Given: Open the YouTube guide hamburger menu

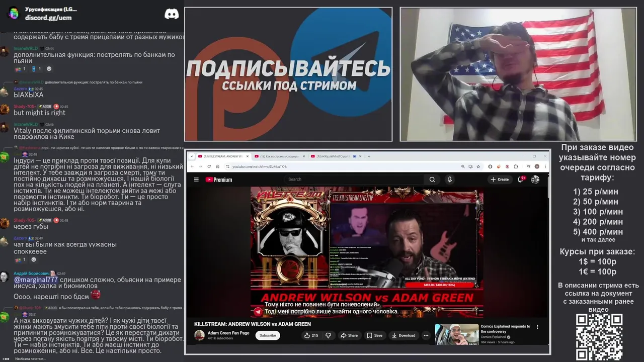Looking at the screenshot, I should (x=196, y=179).
